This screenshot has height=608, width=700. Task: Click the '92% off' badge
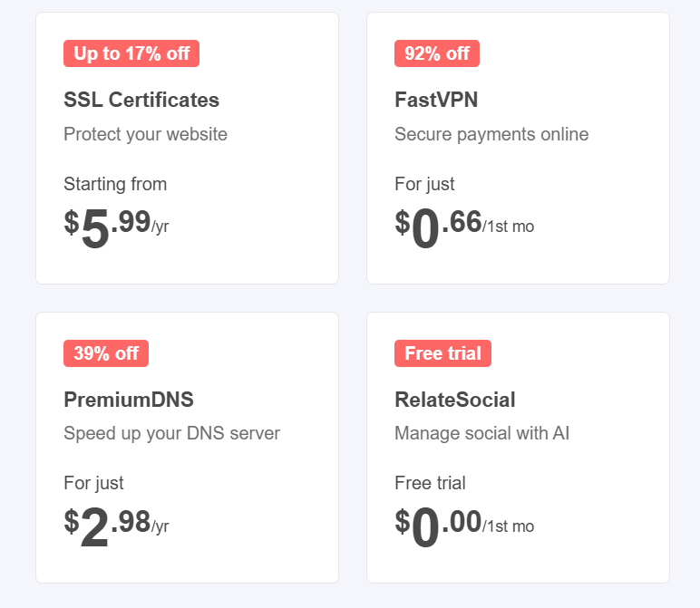pyautogui.click(x=437, y=53)
